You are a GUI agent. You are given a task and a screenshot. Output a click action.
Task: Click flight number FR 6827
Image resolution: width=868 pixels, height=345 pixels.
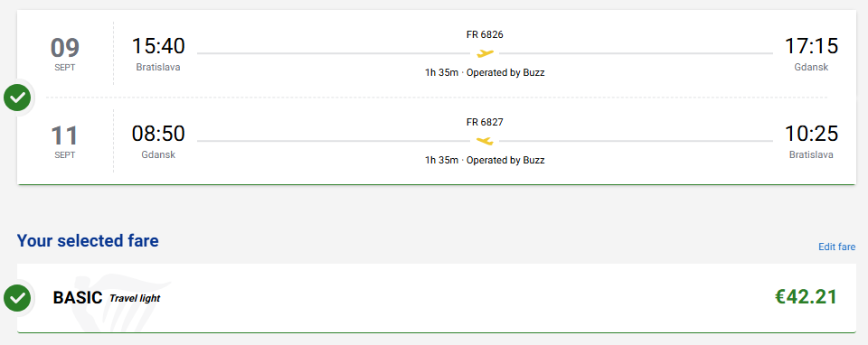(x=485, y=122)
